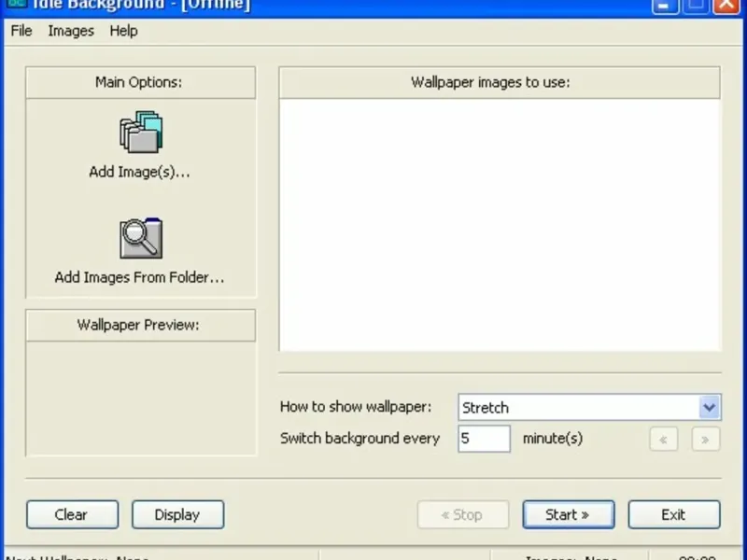
Task: Minimize the Idle Background window
Action: pyautogui.click(x=665, y=6)
